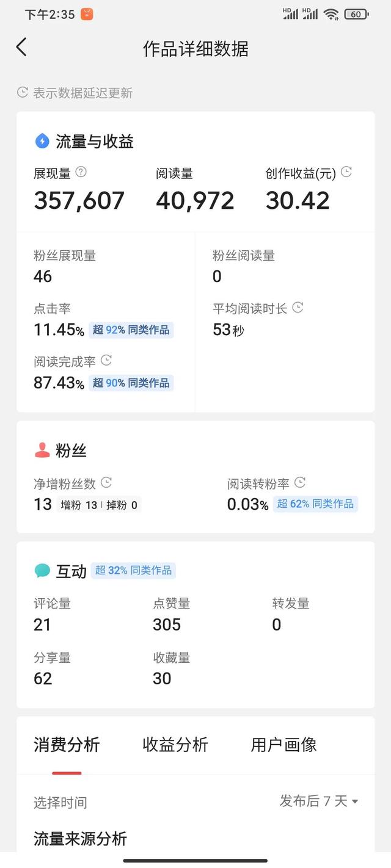Viewport: 391px width, 868px height.
Task: Tap the question mark next to 展现量
Action: pyautogui.click(x=81, y=172)
